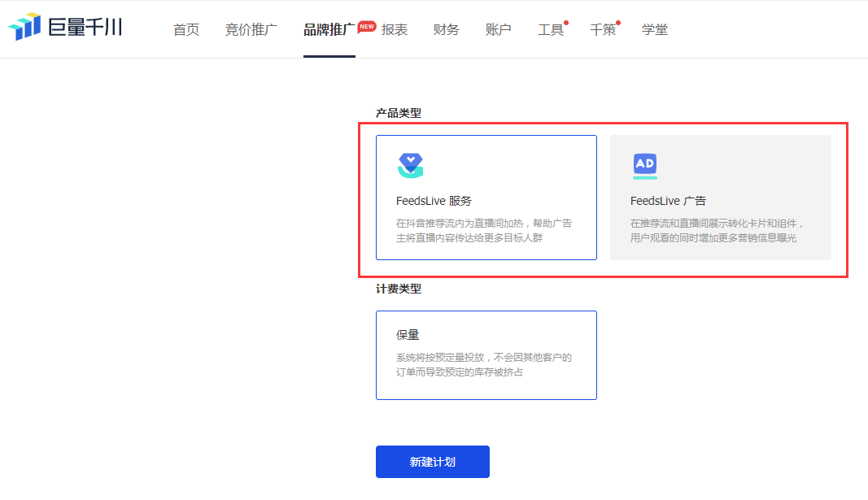Click the FeedsLive 服务 gem icon

[410, 165]
